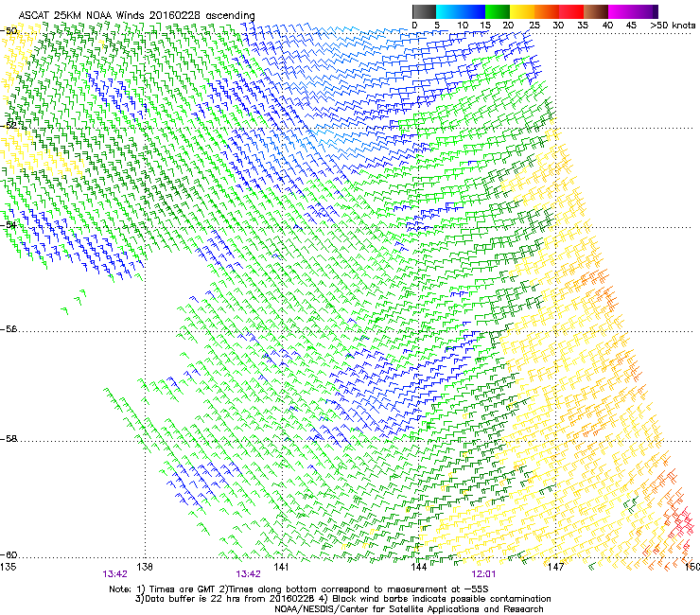
Task: Click the -50 latitude label
Action: [x=9, y=31]
